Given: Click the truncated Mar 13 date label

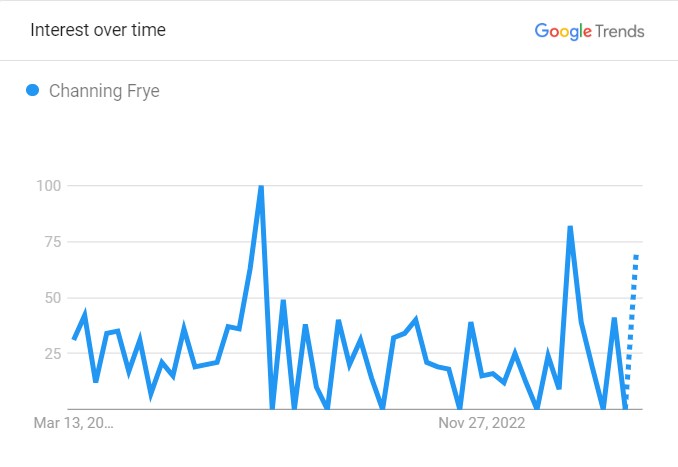Looking at the screenshot, I should (x=74, y=422).
